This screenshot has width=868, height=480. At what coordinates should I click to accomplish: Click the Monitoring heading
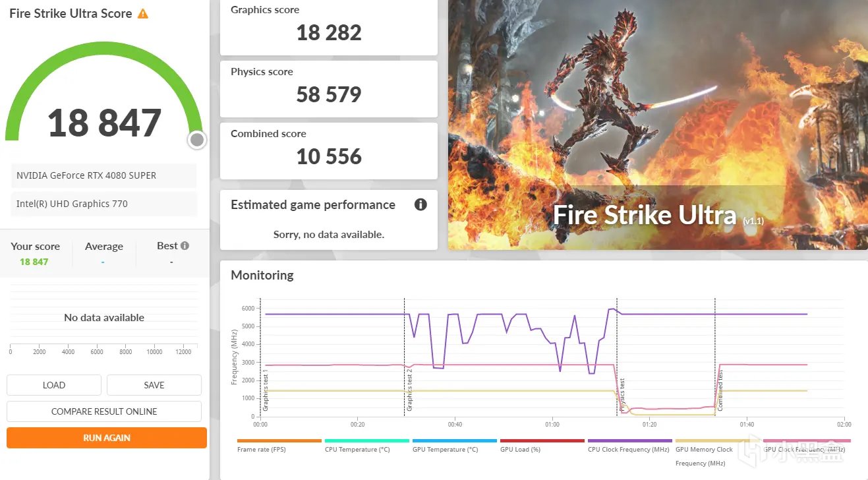tap(262, 275)
